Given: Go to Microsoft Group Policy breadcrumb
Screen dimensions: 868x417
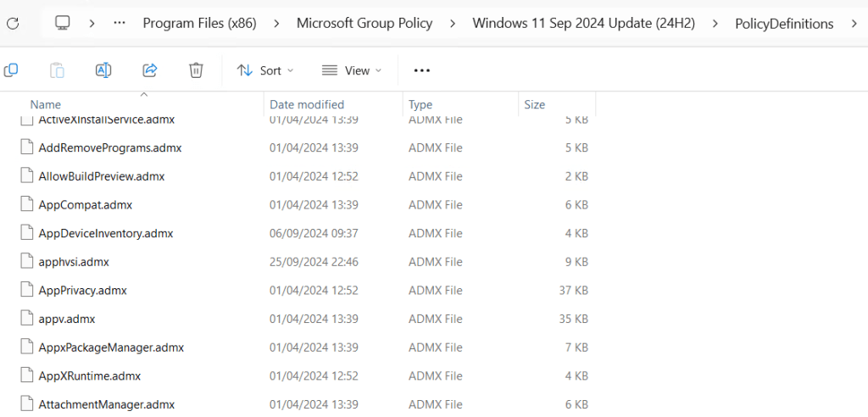Looking at the screenshot, I should (x=364, y=24).
